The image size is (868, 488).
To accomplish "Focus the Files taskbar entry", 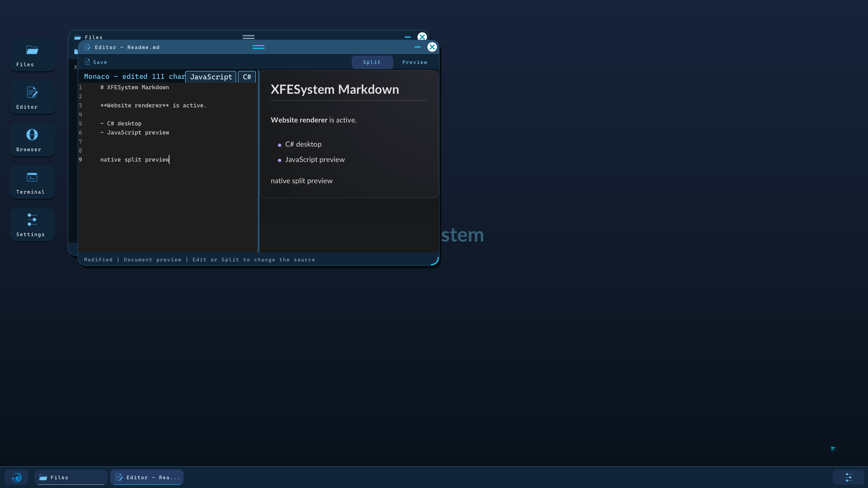I will 71,477.
